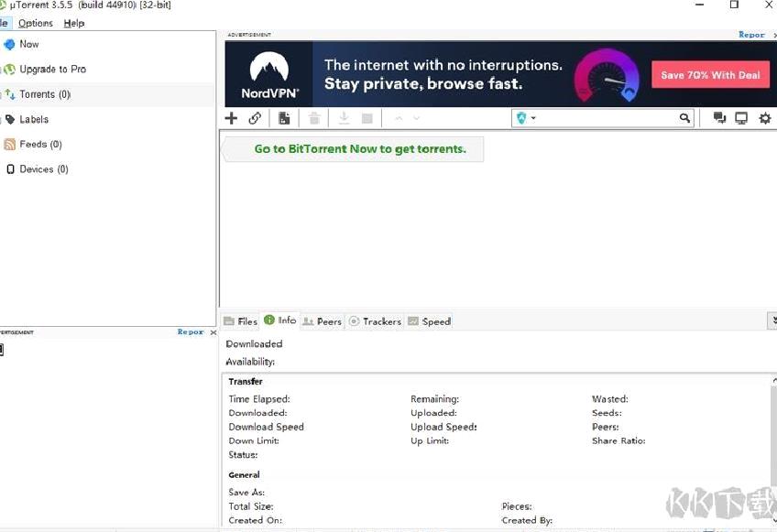Image resolution: width=777 pixels, height=532 pixels.
Task: Maximize the uTorrent window
Action: point(734,5)
